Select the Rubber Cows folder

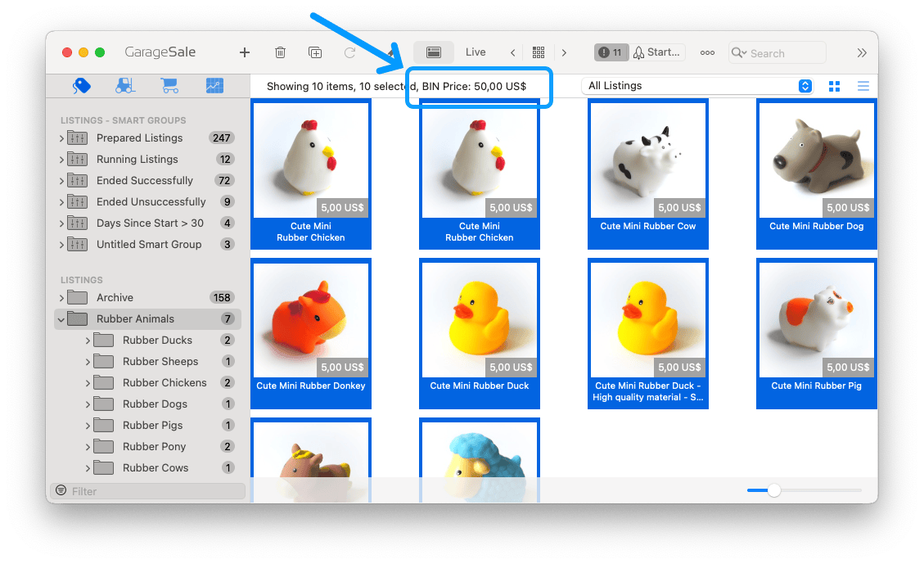(x=147, y=467)
